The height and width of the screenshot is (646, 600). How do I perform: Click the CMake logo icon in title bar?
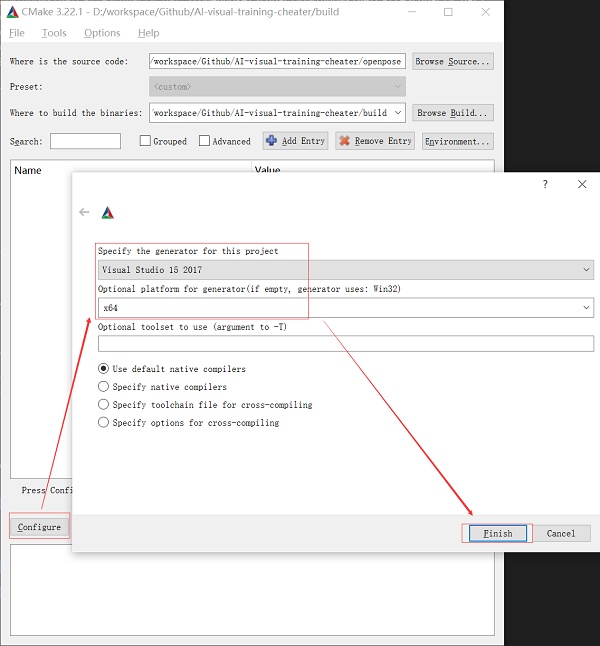(x=13, y=12)
